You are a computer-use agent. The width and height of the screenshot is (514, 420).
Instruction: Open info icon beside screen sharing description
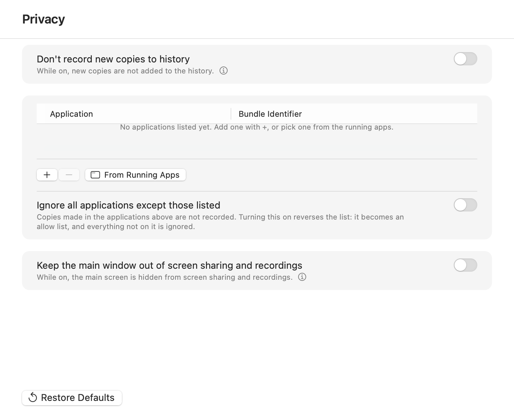point(302,277)
